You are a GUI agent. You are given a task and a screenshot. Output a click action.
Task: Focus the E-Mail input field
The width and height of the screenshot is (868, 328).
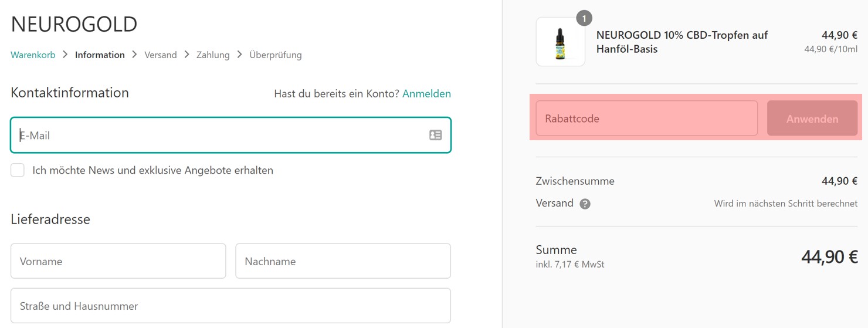coord(223,135)
